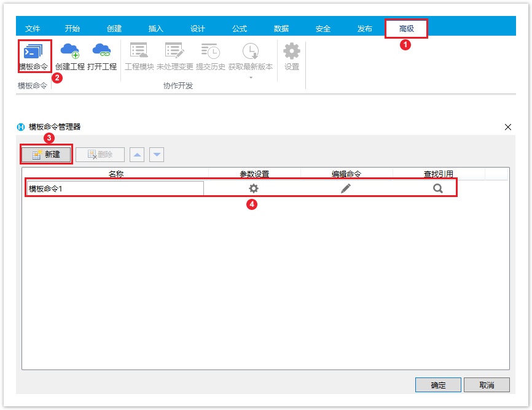532x410 pixels.
Task: Click the 查找引用 column header
Action: [439, 174]
